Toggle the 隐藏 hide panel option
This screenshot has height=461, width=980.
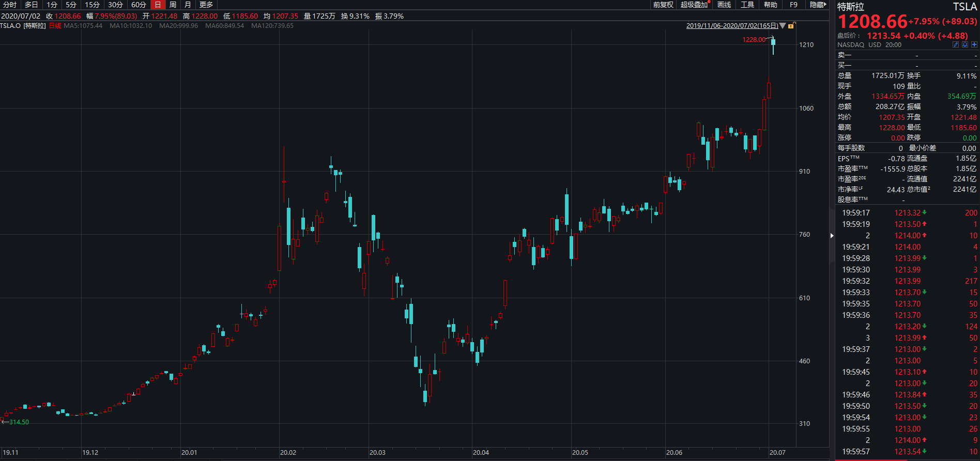click(818, 5)
